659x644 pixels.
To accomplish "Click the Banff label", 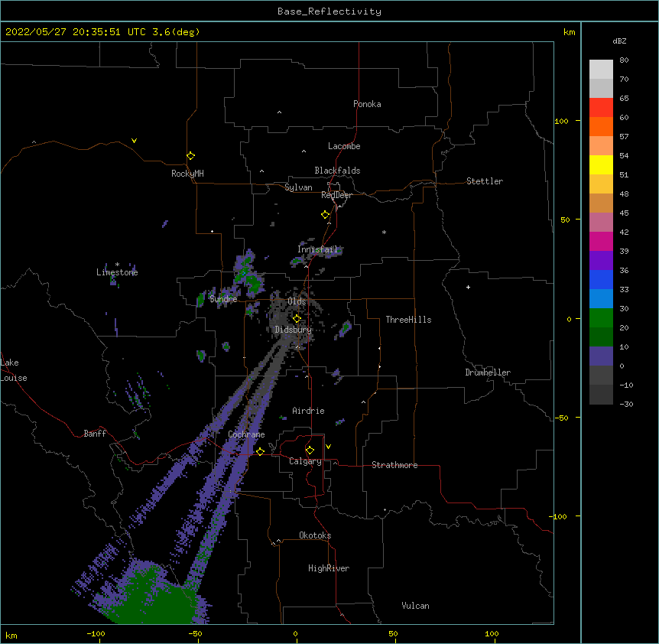I will point(95,434).
